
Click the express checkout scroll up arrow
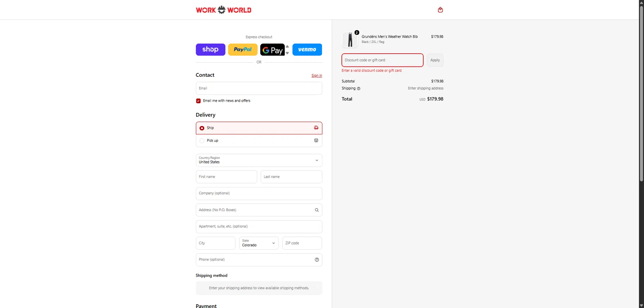[x=287, y=46]
